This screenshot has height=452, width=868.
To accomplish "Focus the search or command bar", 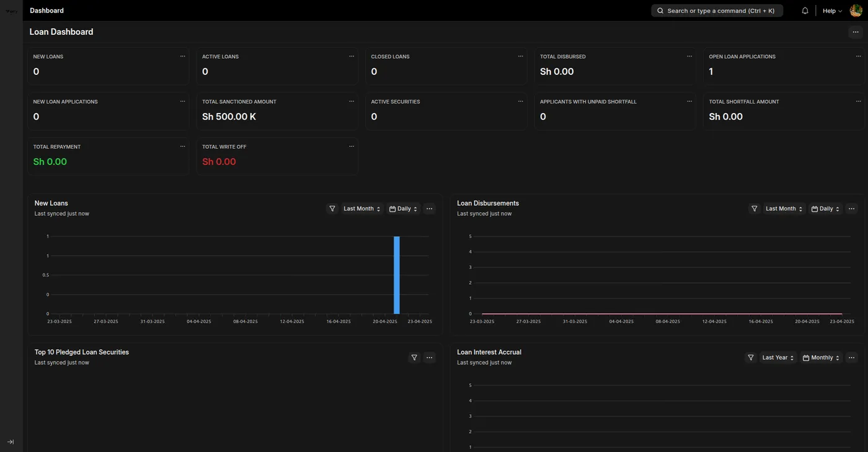I will coord(717,11).
